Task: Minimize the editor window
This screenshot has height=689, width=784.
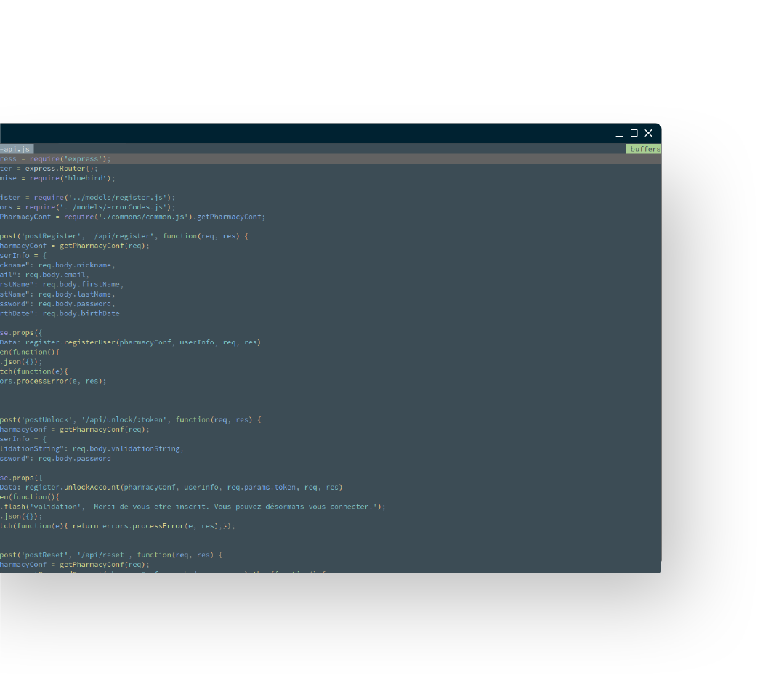Action: (619, 134)
